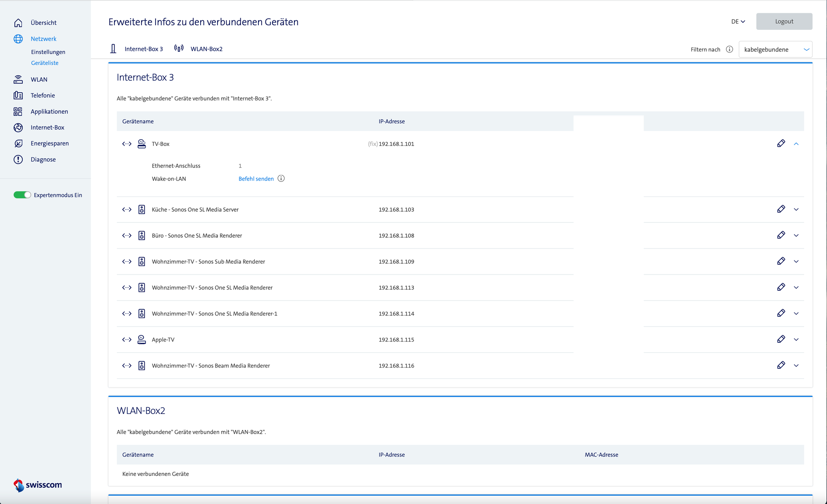Click Internet-Box 3 device icon in header
Viewport: 827px width, 504px height.
click(x=113, y=49)
